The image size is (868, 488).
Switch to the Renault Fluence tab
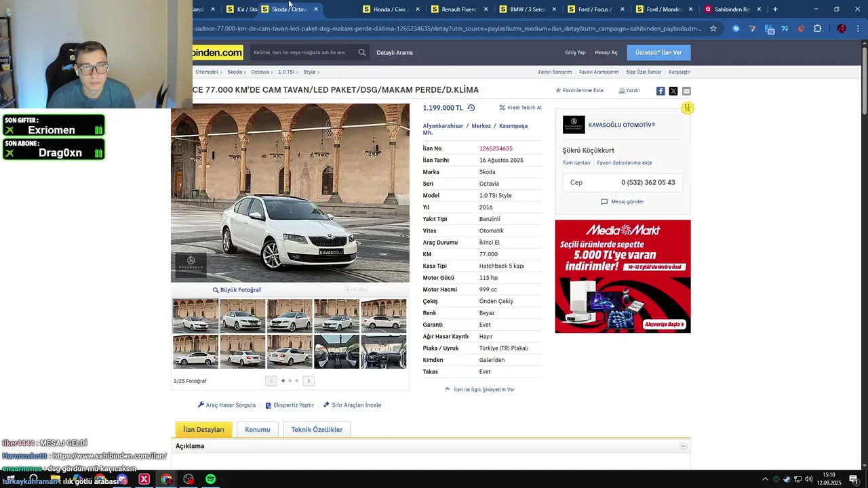(x=459, y=9)
